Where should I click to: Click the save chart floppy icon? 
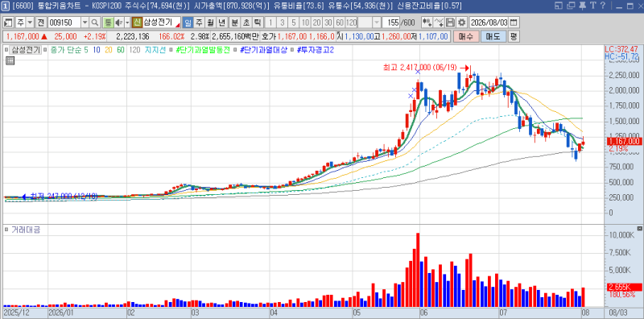pyautogui.click(x=451, y=23)
